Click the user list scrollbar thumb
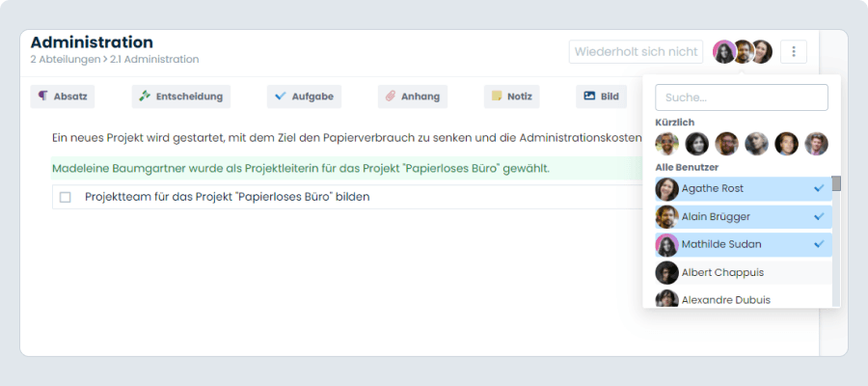The image size is (868, 386). (836, 183)
